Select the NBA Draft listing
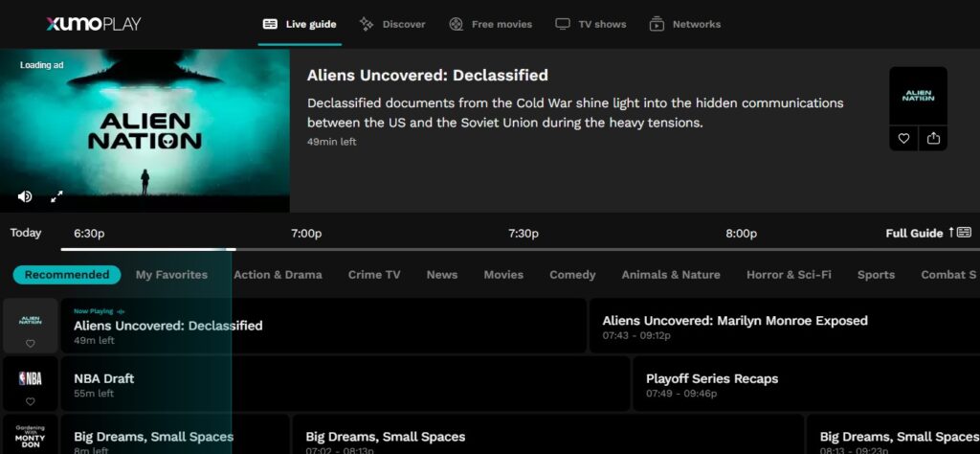This screenshot has height=454, width=980. [345, 383]
